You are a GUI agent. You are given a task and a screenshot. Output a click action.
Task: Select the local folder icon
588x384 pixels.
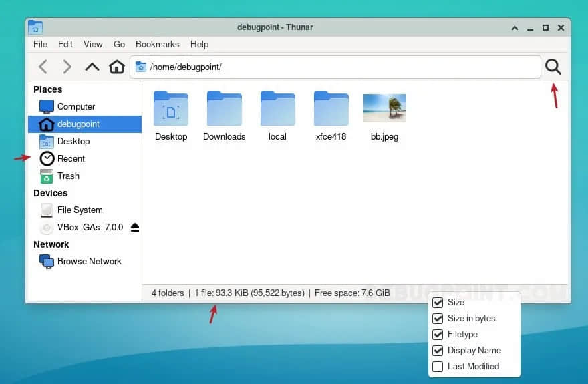277,109
